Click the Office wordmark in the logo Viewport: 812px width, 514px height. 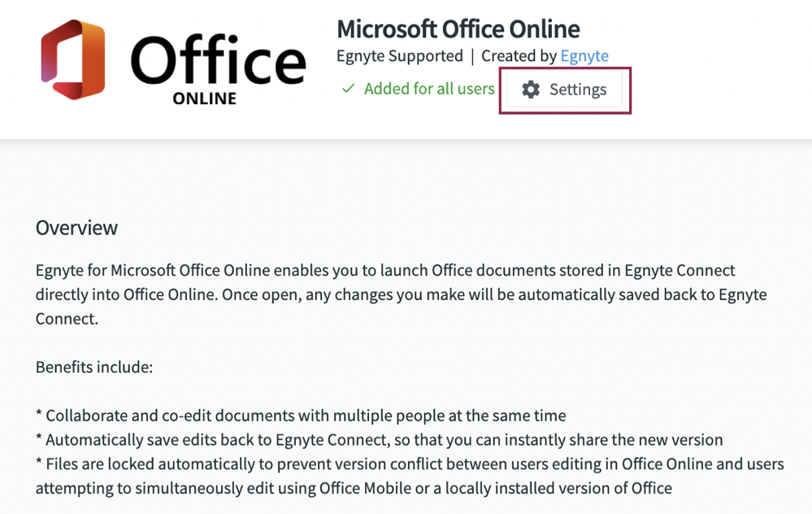tap(218, 59)
